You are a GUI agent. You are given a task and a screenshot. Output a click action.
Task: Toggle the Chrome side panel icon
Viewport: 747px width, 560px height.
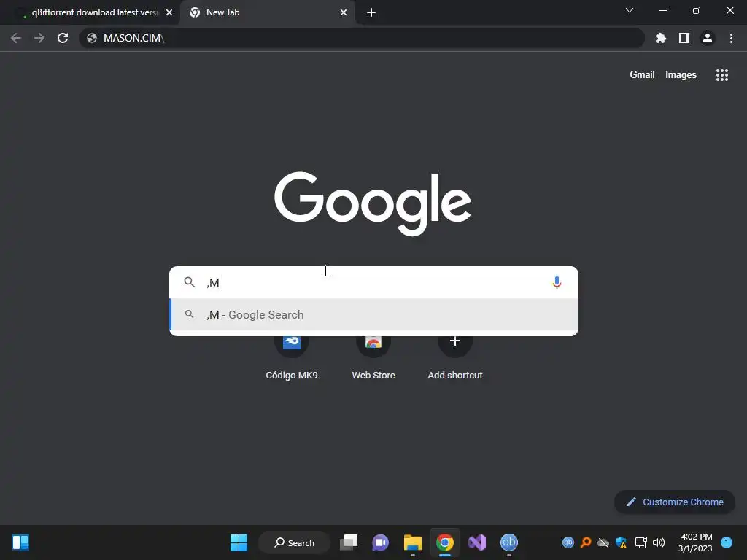pos(684,38)
